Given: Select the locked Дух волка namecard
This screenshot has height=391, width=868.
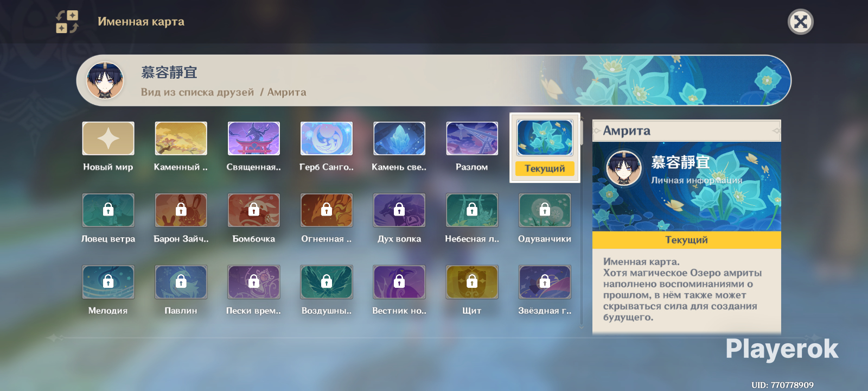Looking at the screenshot, I should tap(399, 210).
